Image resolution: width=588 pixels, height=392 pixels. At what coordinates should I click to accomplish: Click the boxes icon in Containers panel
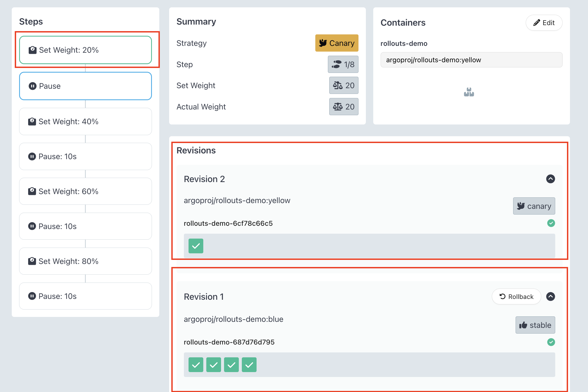click(469, 92)
